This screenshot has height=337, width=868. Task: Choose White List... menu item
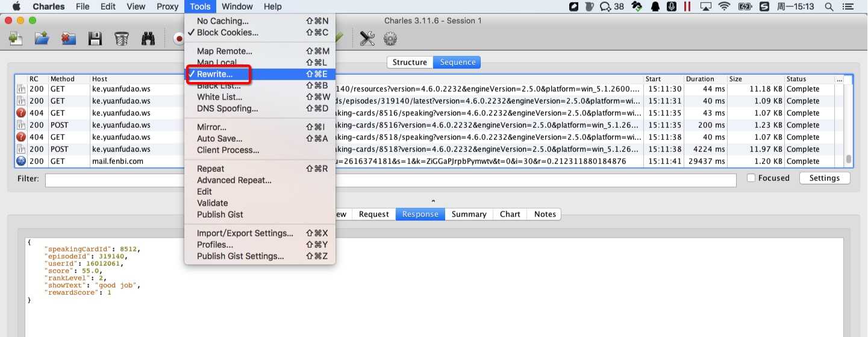(260, 97)
